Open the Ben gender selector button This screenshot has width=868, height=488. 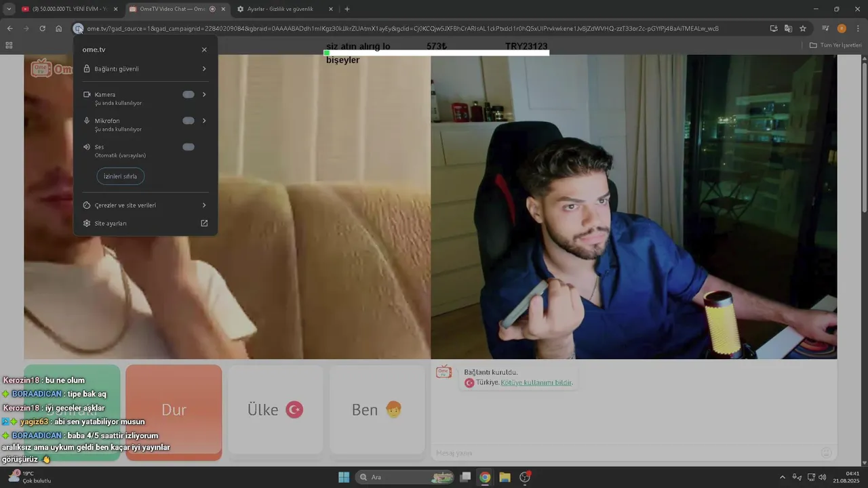pos(377,410)
